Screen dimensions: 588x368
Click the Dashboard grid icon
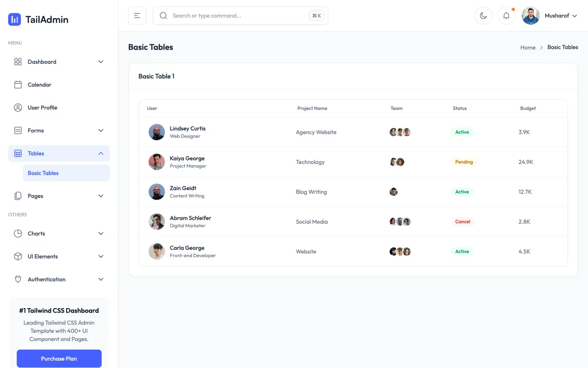pyautogui.click(x=18, y=62)
